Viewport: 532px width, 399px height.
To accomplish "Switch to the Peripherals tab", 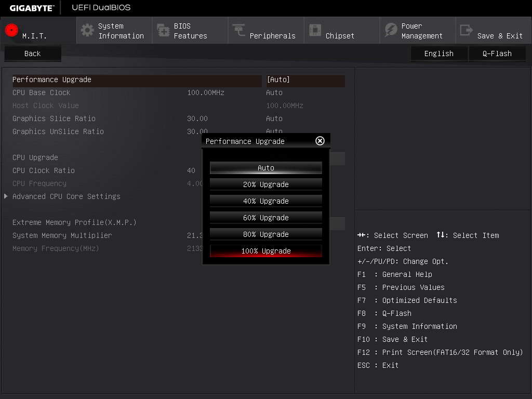I will tap(272, 36).
